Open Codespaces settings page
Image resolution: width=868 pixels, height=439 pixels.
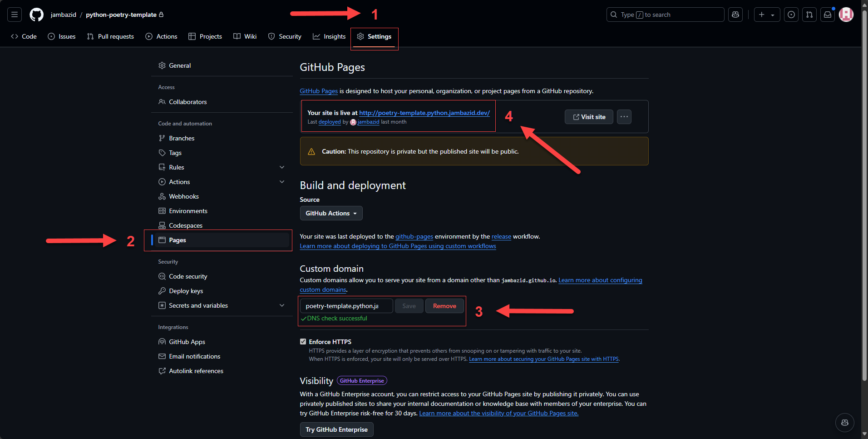pyautogui.click(x=222, y=225)
